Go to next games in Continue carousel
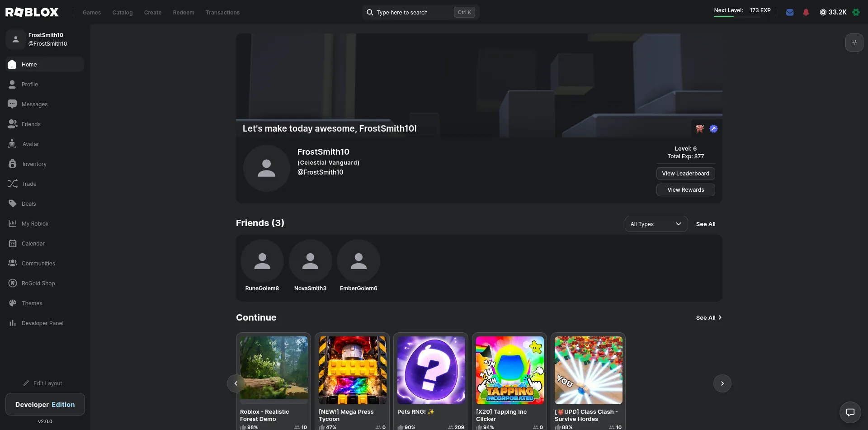 pos(722,383)
